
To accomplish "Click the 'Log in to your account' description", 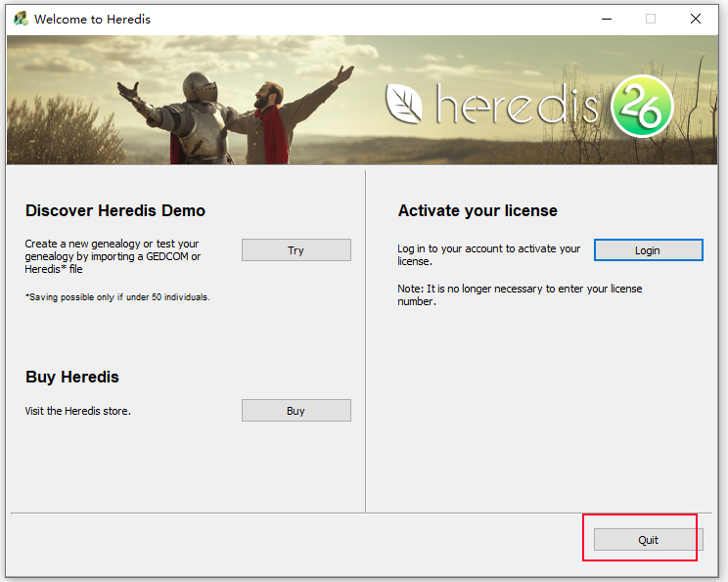I will pyautogui.click(x=488, y=254).
